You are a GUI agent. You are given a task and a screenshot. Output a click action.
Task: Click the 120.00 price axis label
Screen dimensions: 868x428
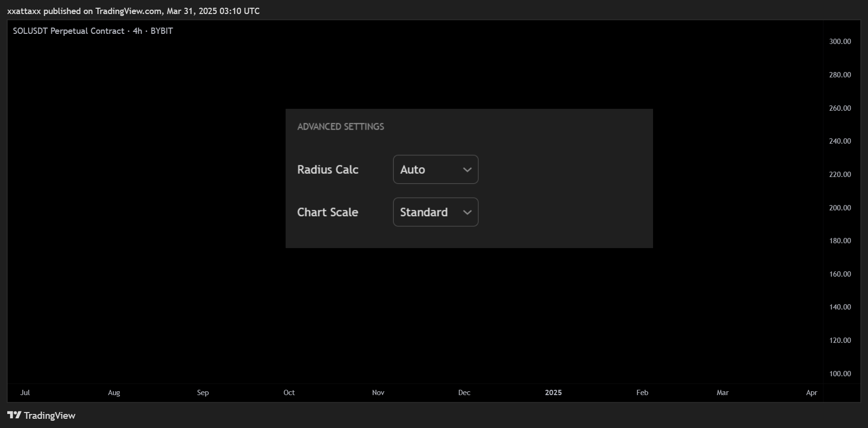click(840, 340)
